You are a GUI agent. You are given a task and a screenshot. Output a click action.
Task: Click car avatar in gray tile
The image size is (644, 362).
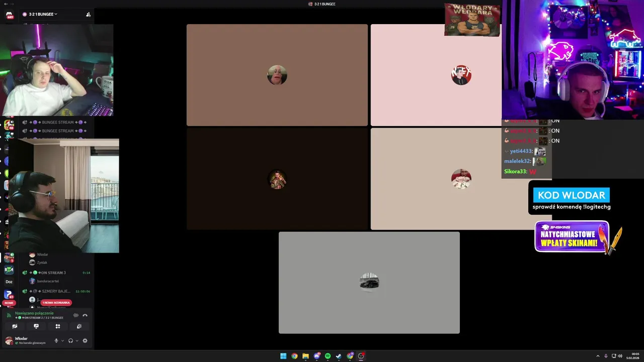click(369, 283)
